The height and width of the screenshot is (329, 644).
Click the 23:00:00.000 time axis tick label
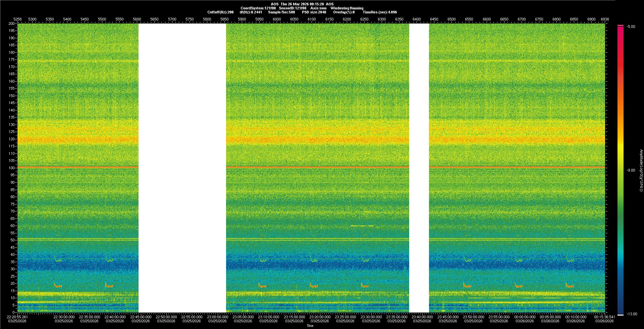click(217, 317)
